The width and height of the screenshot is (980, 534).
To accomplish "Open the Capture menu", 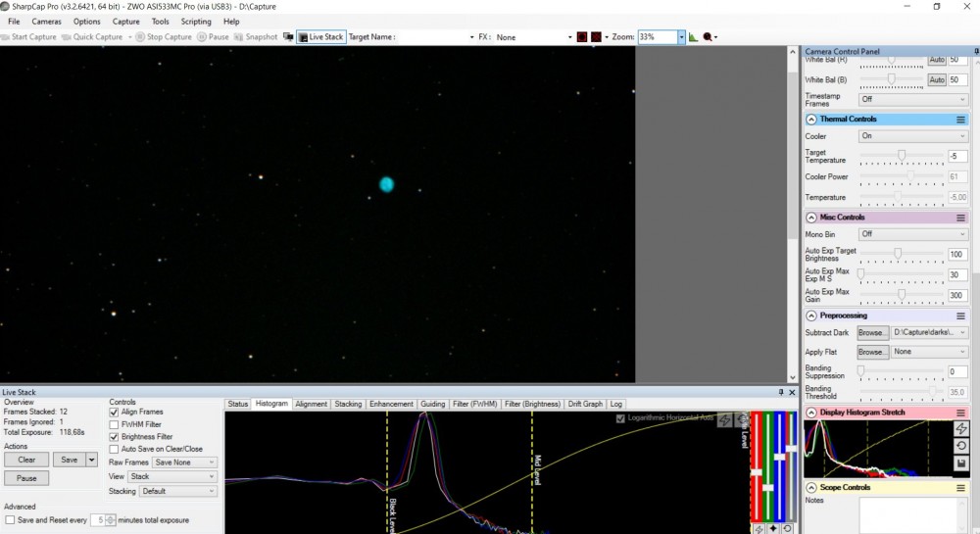I will [x=125, y=22].
